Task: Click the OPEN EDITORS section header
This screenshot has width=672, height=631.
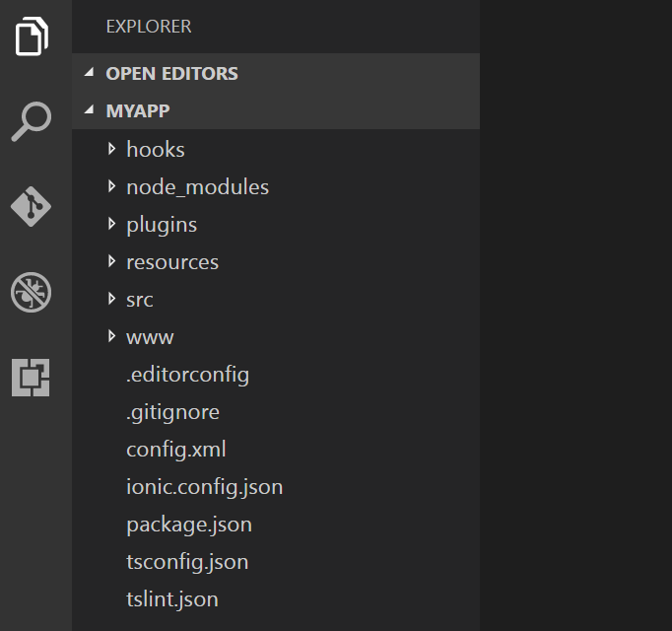Action: coord(276,73)
